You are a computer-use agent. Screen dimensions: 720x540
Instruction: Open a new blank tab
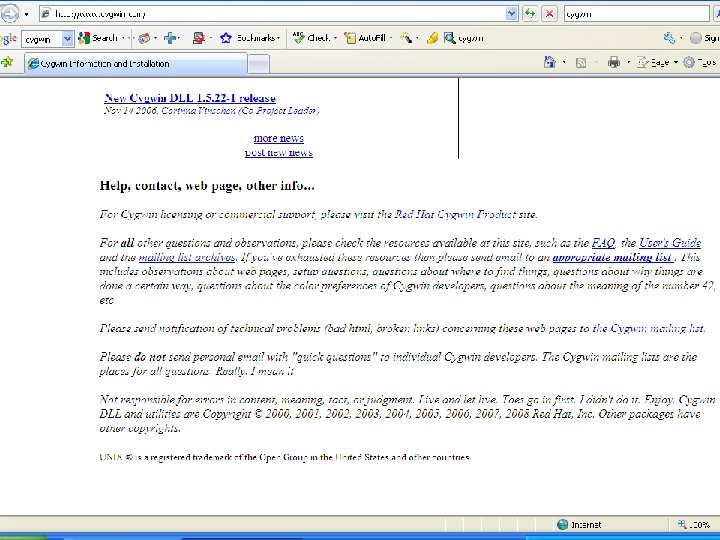(x=259, y=64)
